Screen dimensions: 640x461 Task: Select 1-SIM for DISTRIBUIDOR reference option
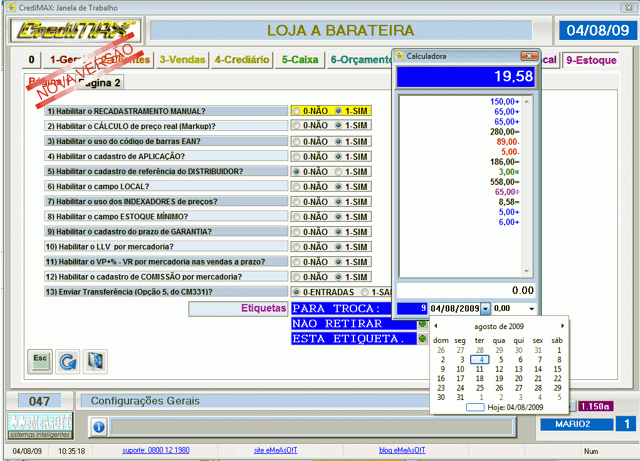pyautogui.click(x=338, y=171)
